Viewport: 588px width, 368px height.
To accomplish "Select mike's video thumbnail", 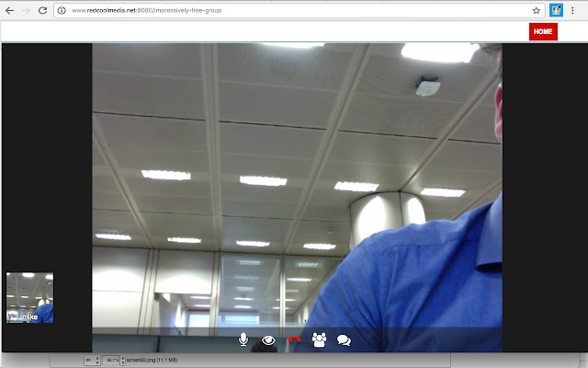I will (30, 297).
